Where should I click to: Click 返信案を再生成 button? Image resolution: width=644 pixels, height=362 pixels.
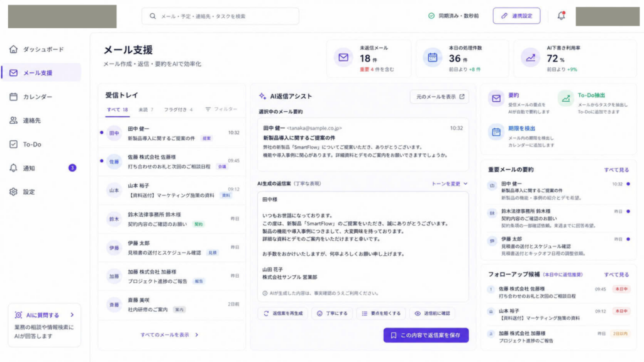pos(283,314)
